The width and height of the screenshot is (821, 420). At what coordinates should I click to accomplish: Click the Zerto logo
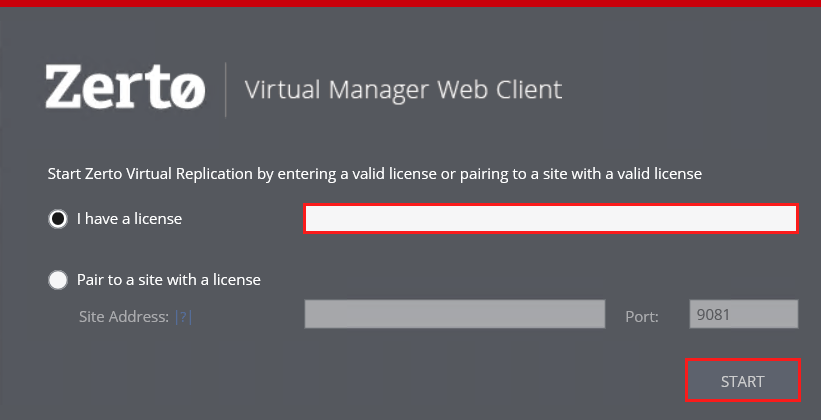(125, 87)
